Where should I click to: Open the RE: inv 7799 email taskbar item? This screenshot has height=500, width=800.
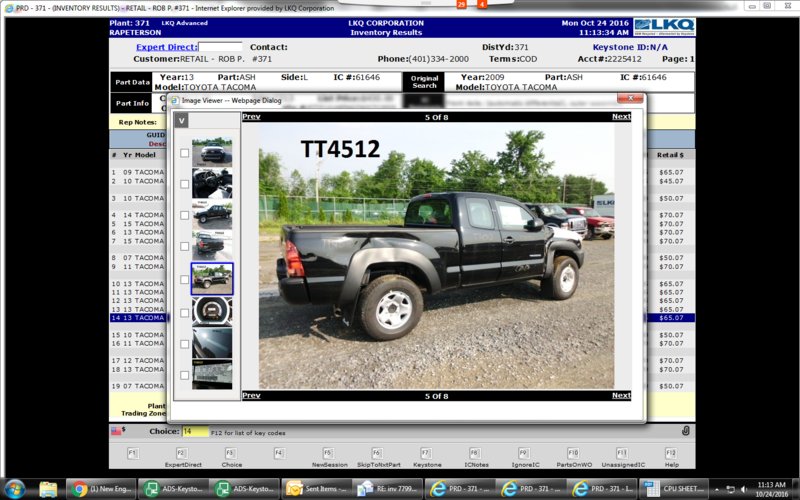click(389, 489)
